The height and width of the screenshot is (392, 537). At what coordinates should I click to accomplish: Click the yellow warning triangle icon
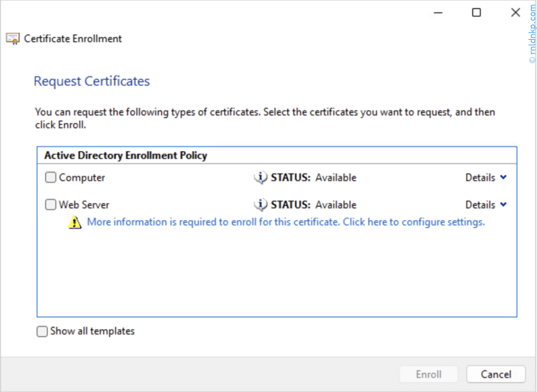coord(75,222)
